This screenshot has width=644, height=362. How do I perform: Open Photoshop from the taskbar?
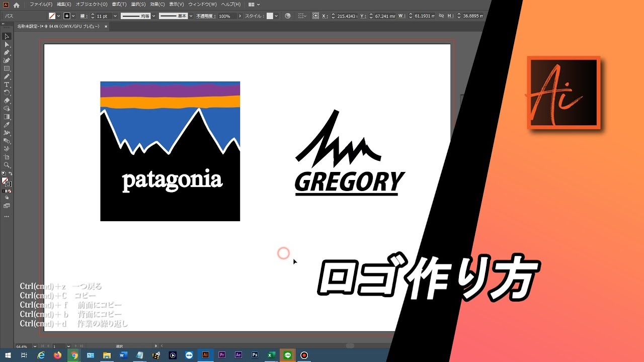255,355
